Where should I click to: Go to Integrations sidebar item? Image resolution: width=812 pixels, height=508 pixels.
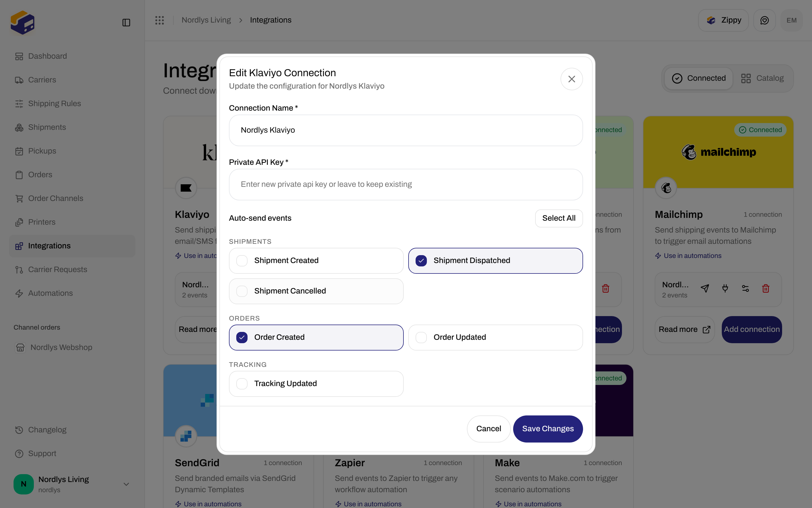coord(72,246)
